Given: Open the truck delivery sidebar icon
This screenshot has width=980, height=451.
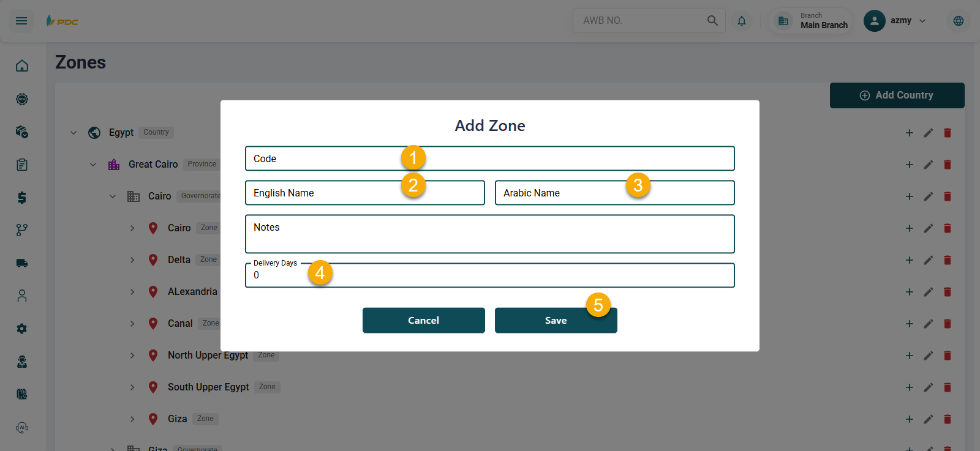Looking at the screenshot, I should coord(22,263).
